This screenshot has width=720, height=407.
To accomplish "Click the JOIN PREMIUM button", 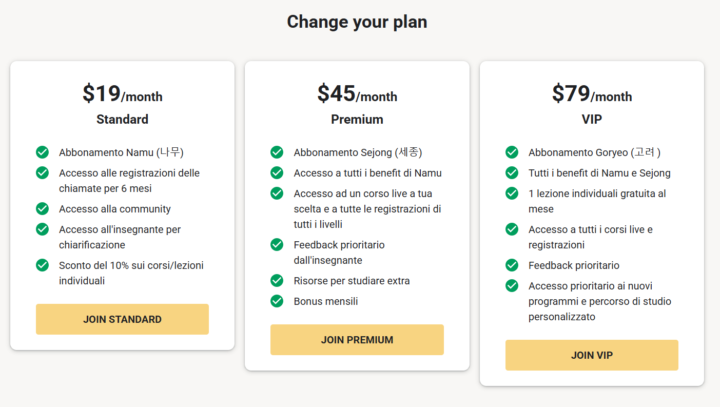I will point(357,340).
